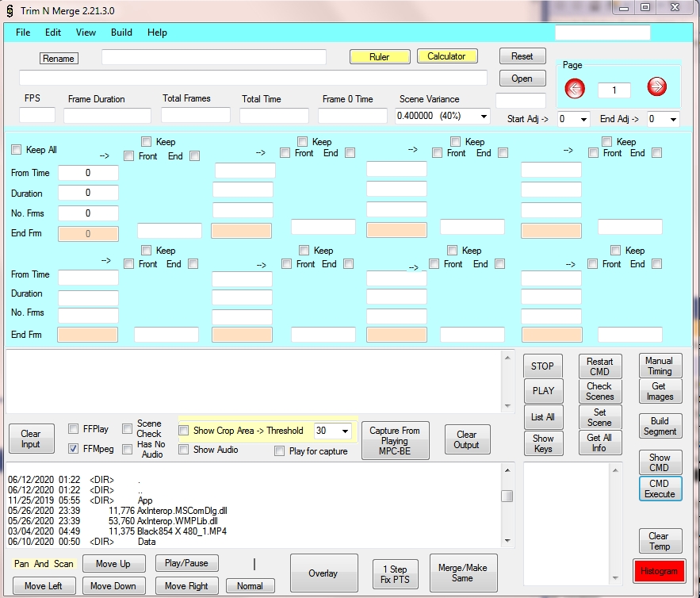
Task: Enable the Keep All checkbox
Action: (17, 150)
